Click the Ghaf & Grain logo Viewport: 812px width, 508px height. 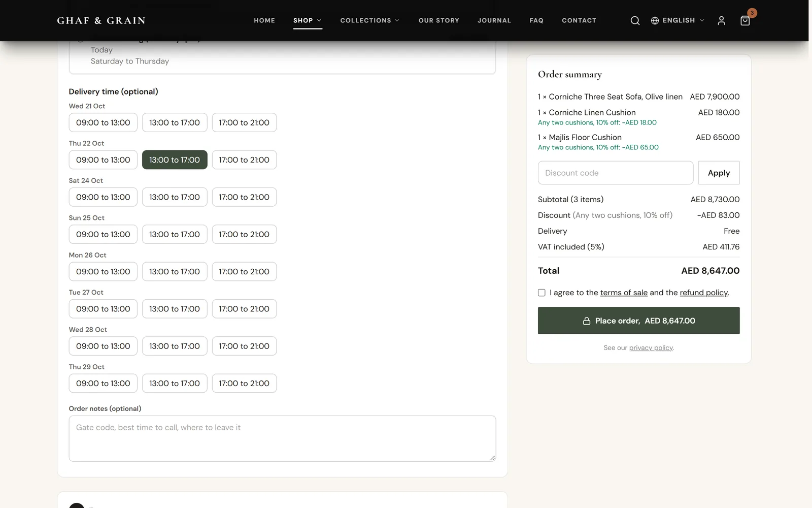101,20
